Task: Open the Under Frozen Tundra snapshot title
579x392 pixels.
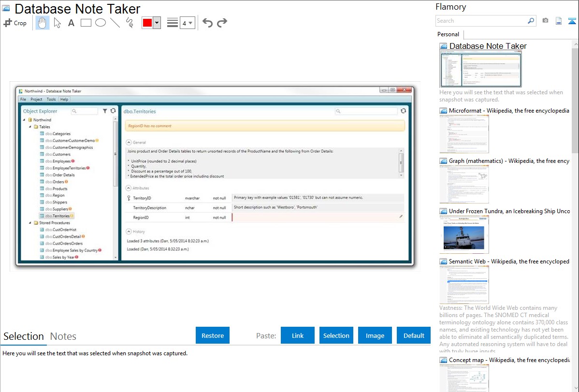Action: 509,211
